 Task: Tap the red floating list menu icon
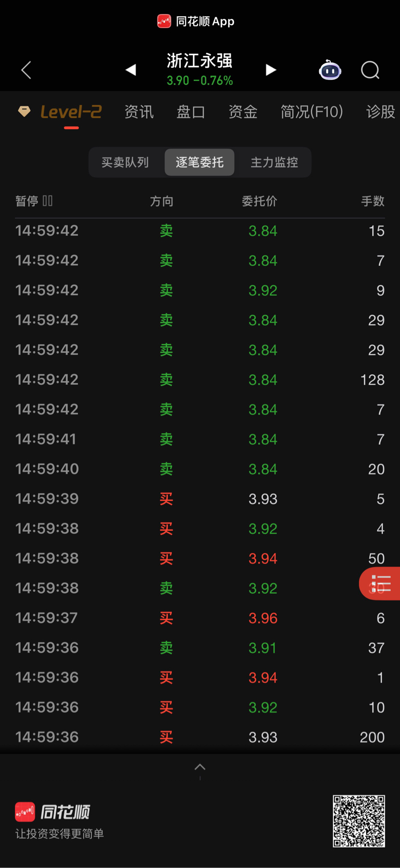tap(380, 584)
